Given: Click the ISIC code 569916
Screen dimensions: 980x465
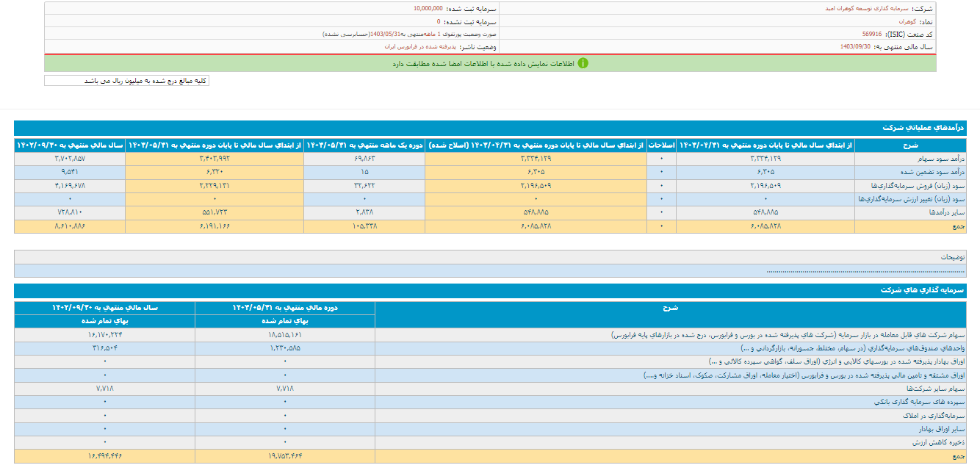Looking at the screenshot, I should point(873,34).
